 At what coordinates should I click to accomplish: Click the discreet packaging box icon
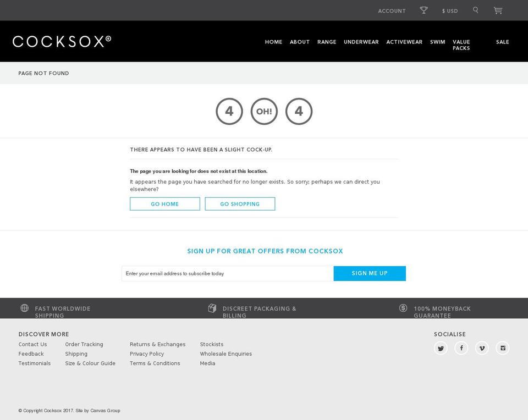pos(212,308)
